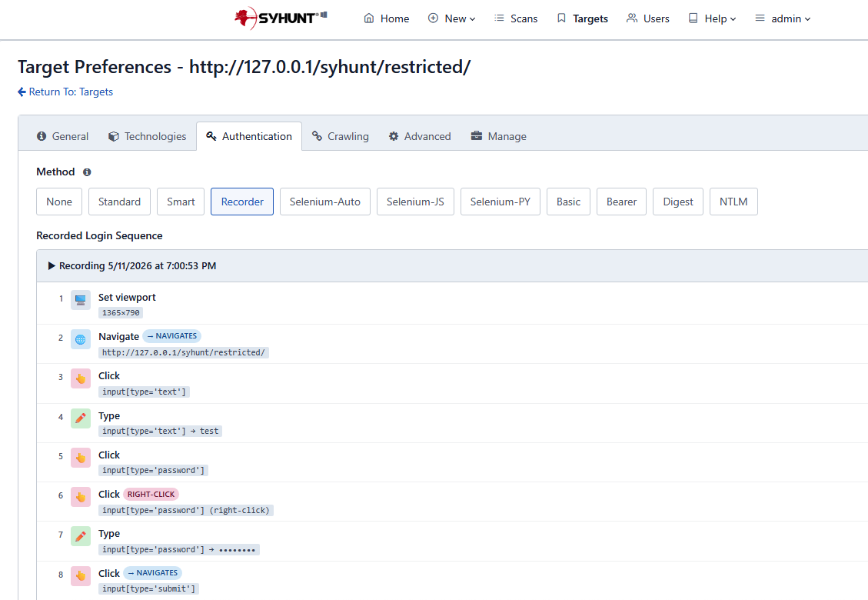This screenshot has height=600, width=868.
Task: Click the RIGHT-CLICK badge on step 6
Action: point(151,494)
